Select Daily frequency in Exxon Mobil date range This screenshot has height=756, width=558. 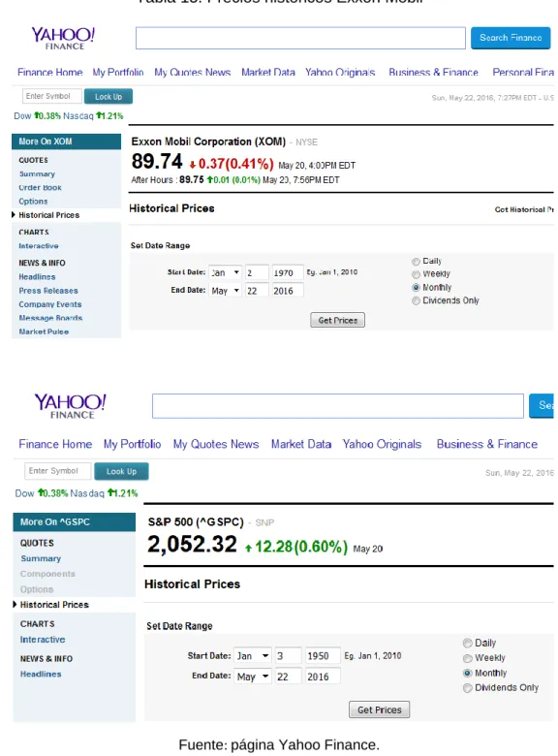click(416, 262)
